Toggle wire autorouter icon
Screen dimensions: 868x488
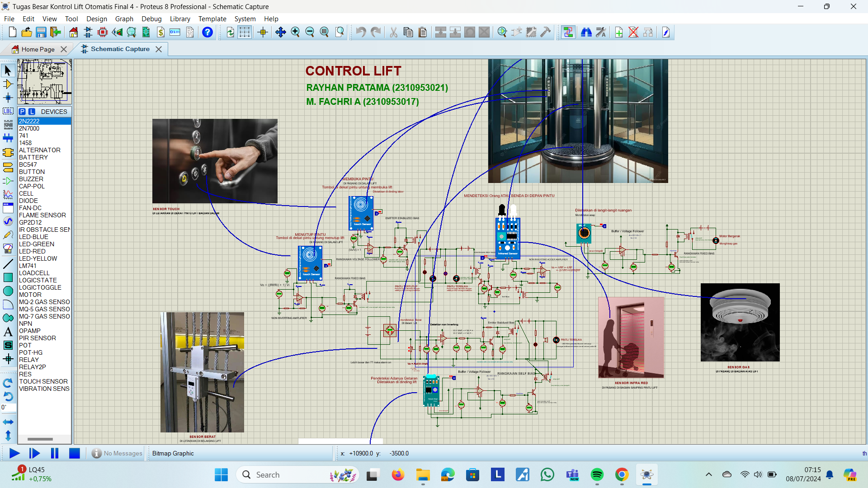coord(568,32)
